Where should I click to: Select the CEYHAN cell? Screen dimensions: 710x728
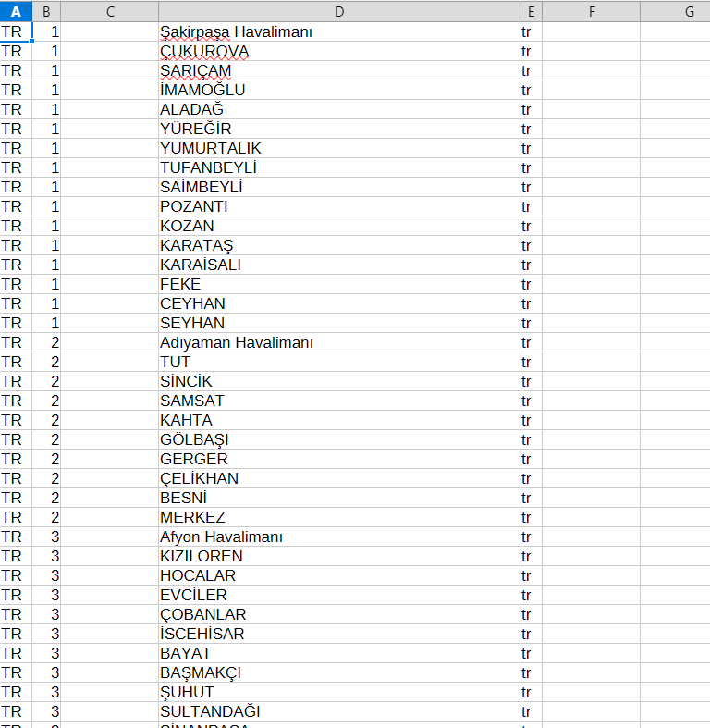[x=339, y=303]
